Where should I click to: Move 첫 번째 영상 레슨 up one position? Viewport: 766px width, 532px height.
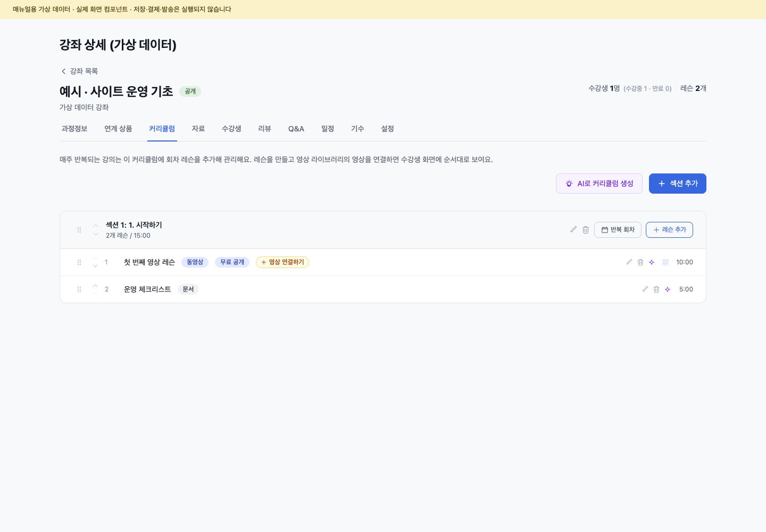click(95, 259)
